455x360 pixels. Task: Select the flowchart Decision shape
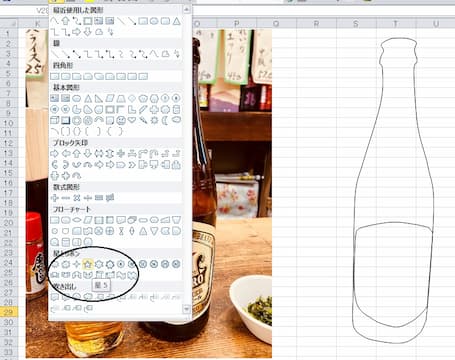(x=77, y=220)
